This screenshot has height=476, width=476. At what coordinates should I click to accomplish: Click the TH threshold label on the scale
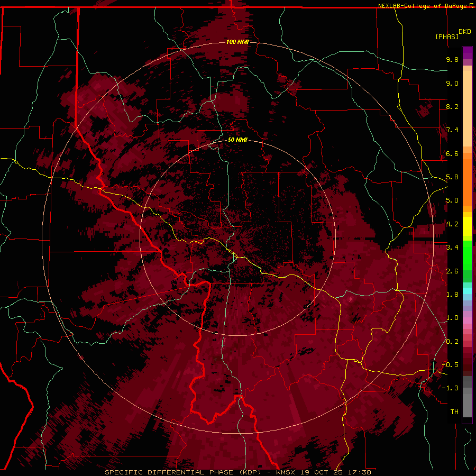coord(454,411)
